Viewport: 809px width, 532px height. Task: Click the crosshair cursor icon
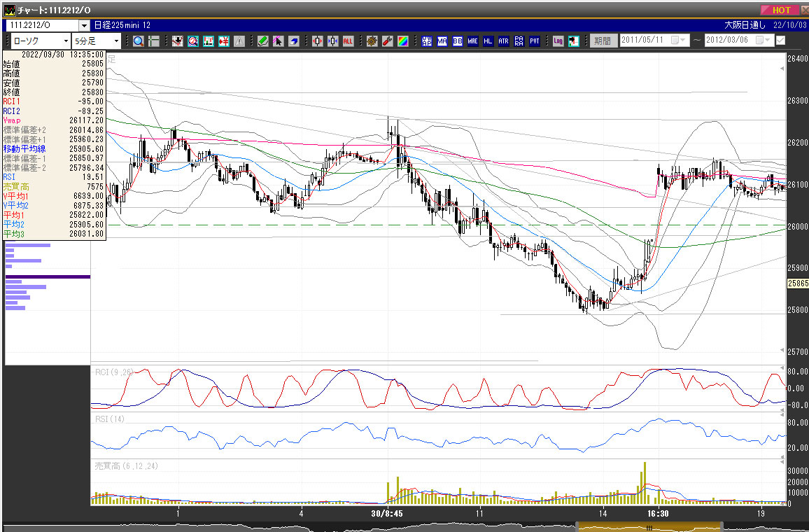(x=154, y=41)
